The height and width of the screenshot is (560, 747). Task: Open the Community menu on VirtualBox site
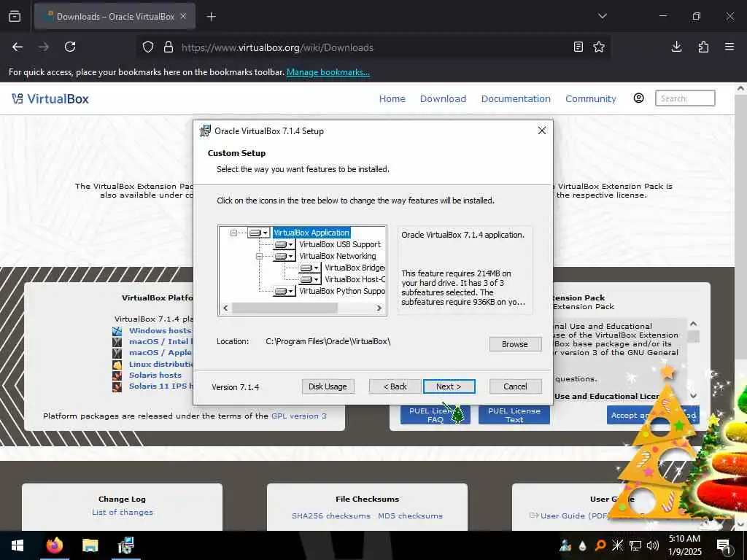[x=591, y=98]
